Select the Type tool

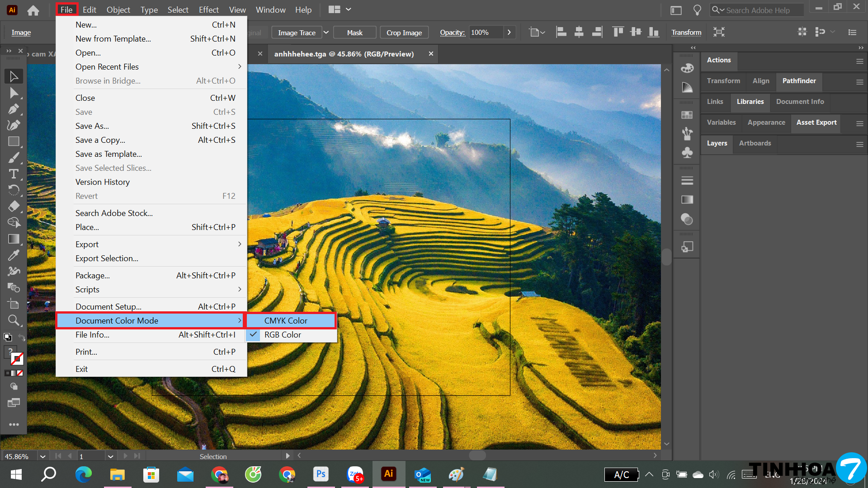point(14,174)
